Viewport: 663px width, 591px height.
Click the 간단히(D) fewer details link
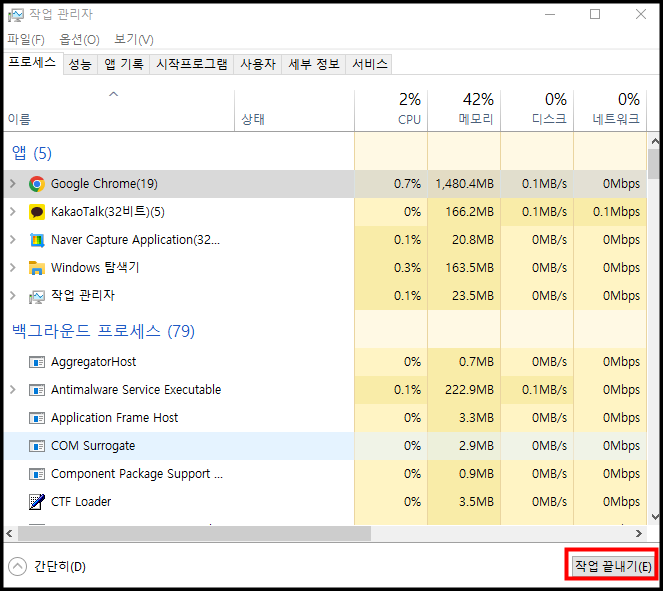point(60,566)
